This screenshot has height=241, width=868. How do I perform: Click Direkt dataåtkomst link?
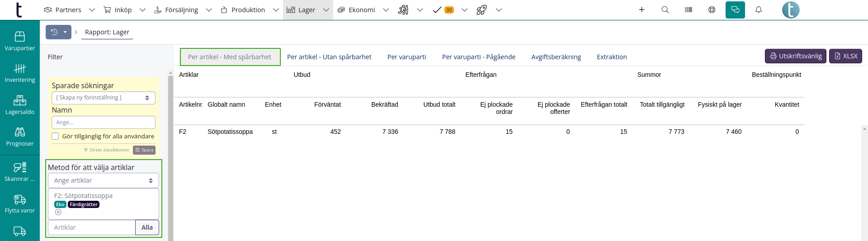106,150
